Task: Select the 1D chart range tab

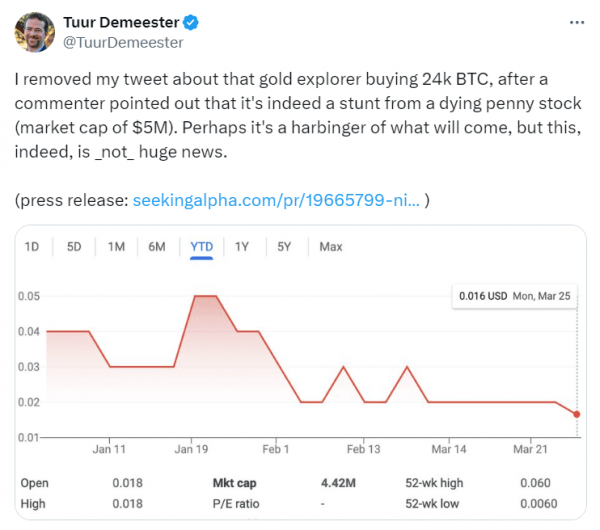Action: (32, 246)
